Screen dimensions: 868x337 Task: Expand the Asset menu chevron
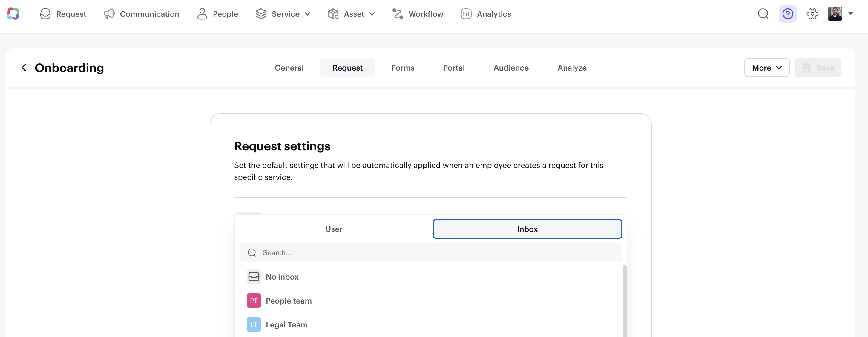coord(372,14)
